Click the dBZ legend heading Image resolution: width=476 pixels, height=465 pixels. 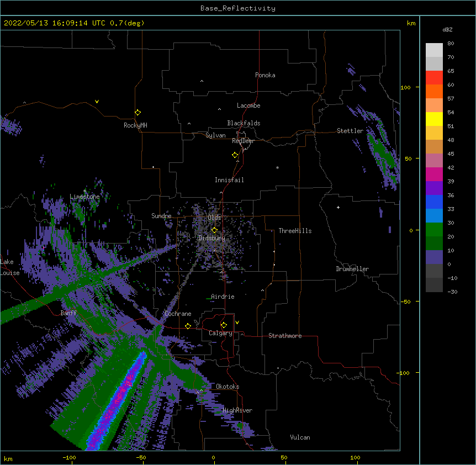(x=447, y=29)
